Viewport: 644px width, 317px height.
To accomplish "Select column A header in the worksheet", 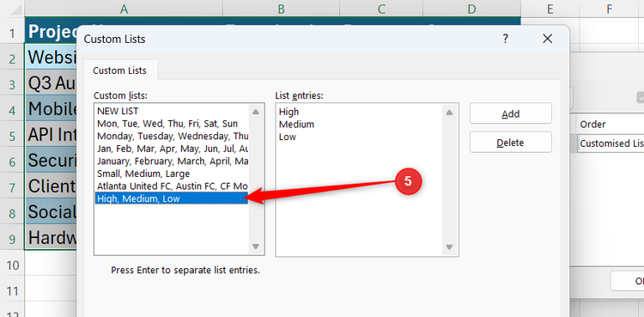I will (x=124, y=9).
